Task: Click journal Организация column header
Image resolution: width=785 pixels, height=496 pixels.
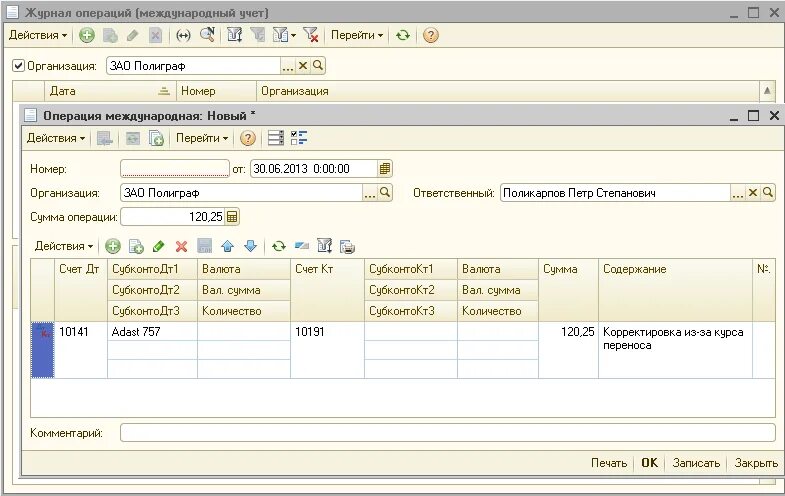Action: click(508, 91)
